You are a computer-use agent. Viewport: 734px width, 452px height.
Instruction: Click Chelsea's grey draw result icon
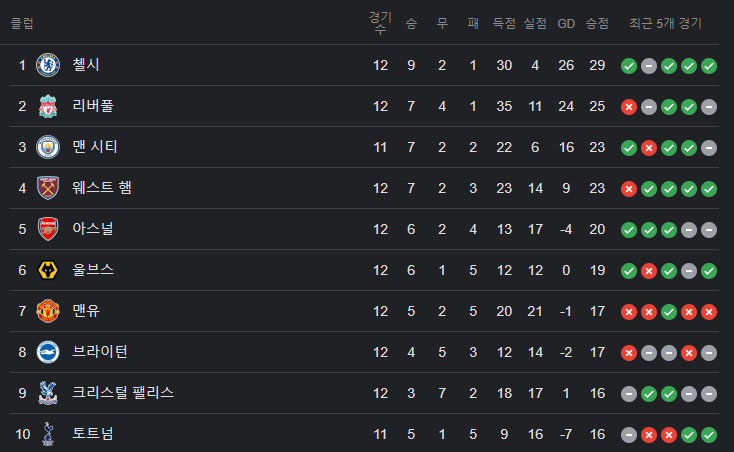[649, 66]
